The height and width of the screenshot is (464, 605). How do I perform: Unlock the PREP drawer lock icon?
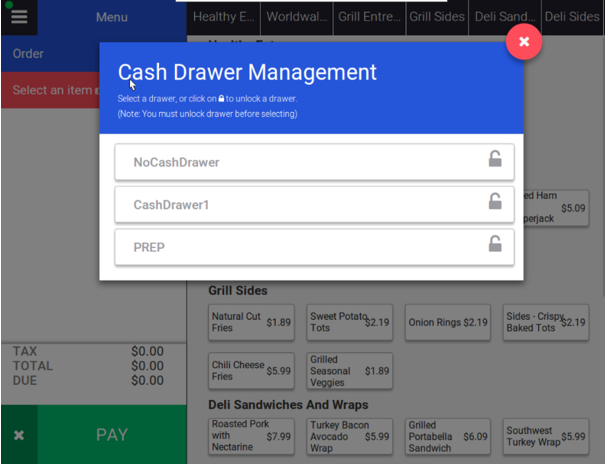495,244
